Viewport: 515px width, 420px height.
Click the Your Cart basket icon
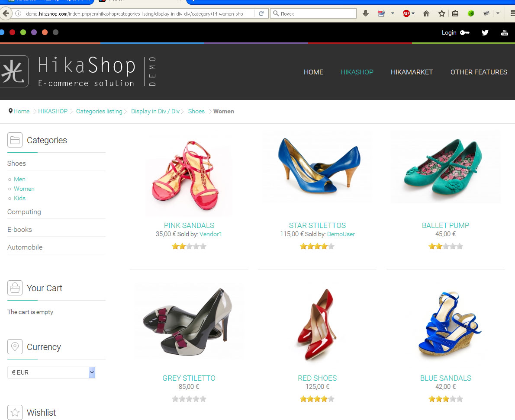(15, 288)
